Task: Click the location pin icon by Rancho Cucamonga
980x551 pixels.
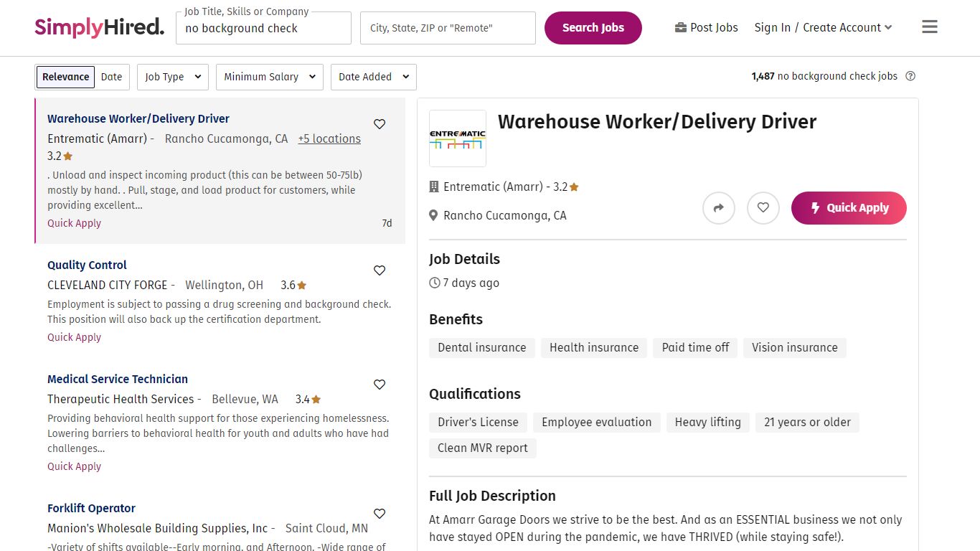Action: click(x=433, y=215)
